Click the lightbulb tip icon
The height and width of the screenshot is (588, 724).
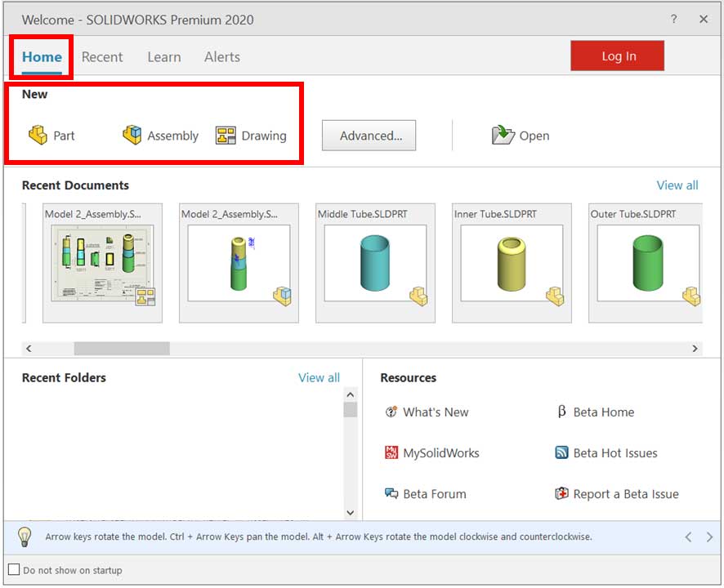point(25,537)
